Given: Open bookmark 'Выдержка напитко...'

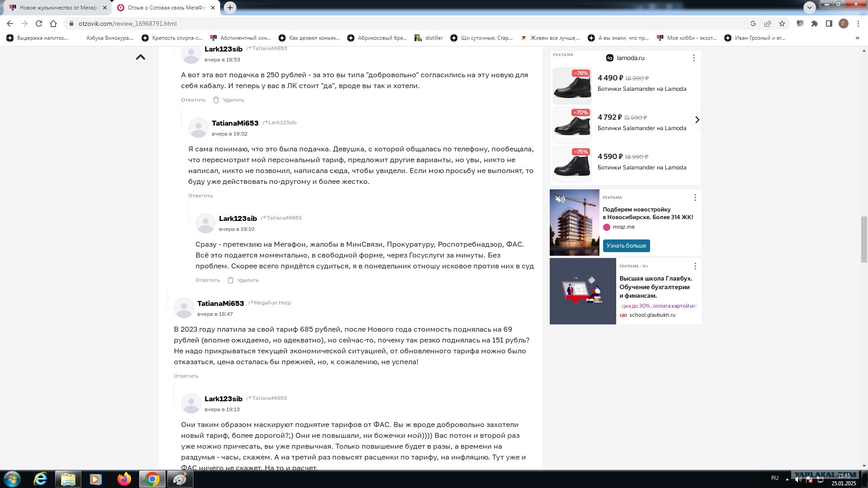Looking at the screenshot, I should coord(38,38).
